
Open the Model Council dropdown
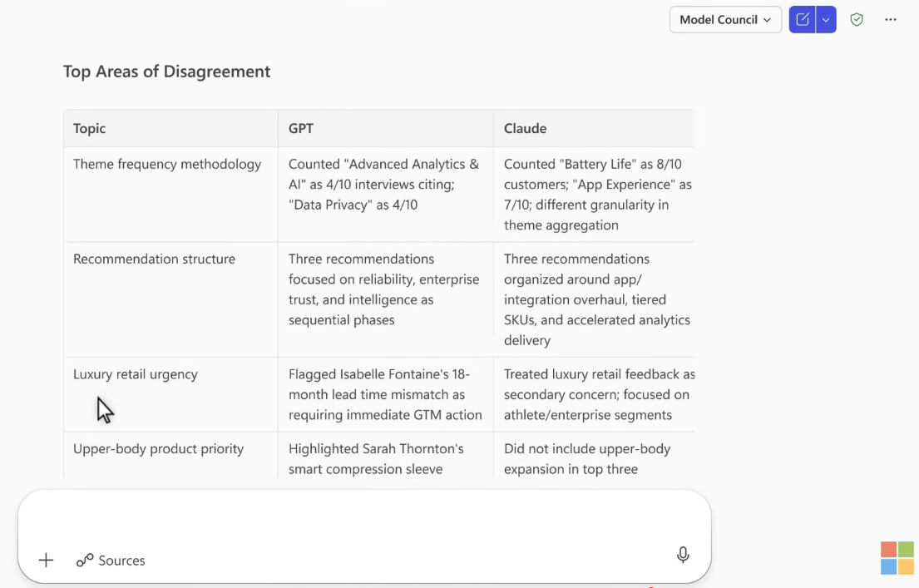click(724, 20)
